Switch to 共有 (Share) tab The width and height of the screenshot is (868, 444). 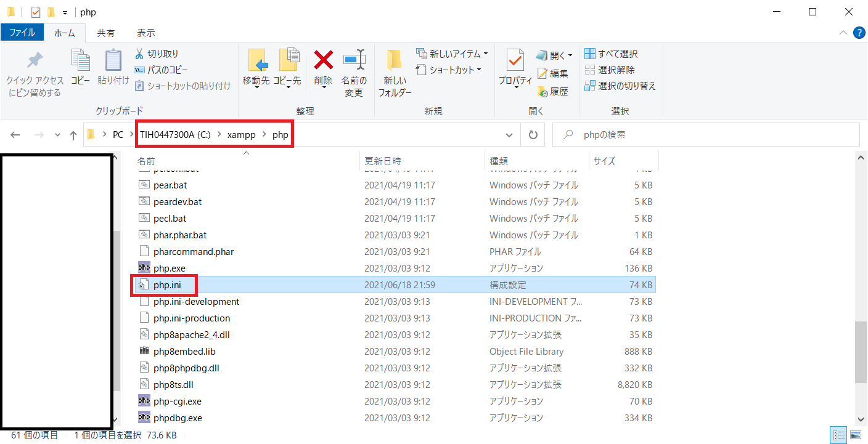click(x=106, y=33)
